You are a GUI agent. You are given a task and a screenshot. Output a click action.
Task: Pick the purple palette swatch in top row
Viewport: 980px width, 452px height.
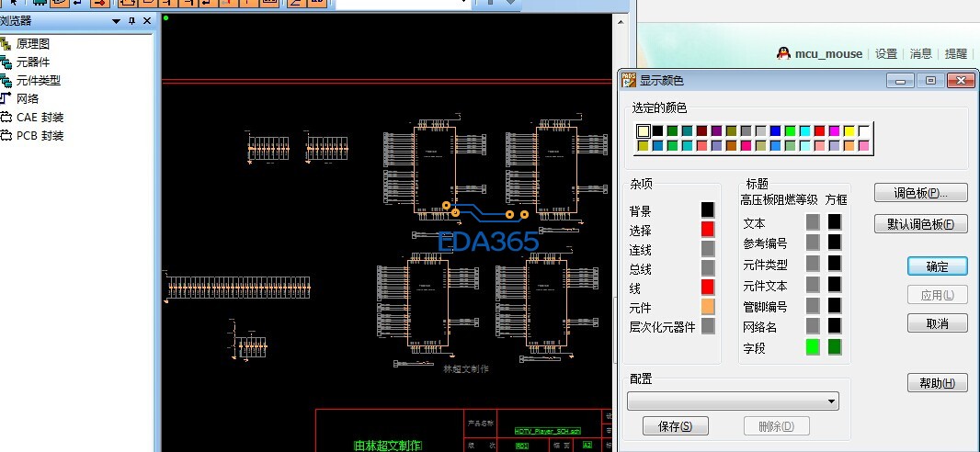(716, 131)
